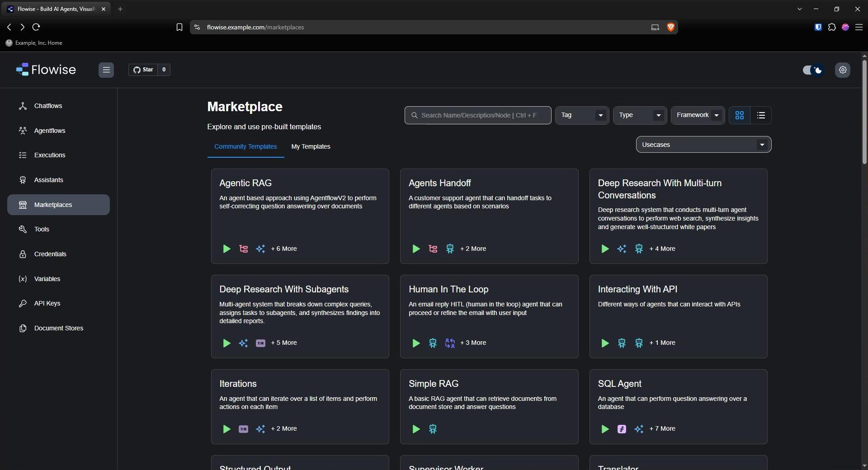Click the Flowise logo

coord(46,70)
